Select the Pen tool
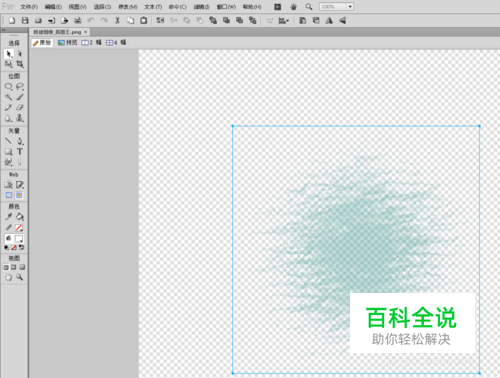 20,141
